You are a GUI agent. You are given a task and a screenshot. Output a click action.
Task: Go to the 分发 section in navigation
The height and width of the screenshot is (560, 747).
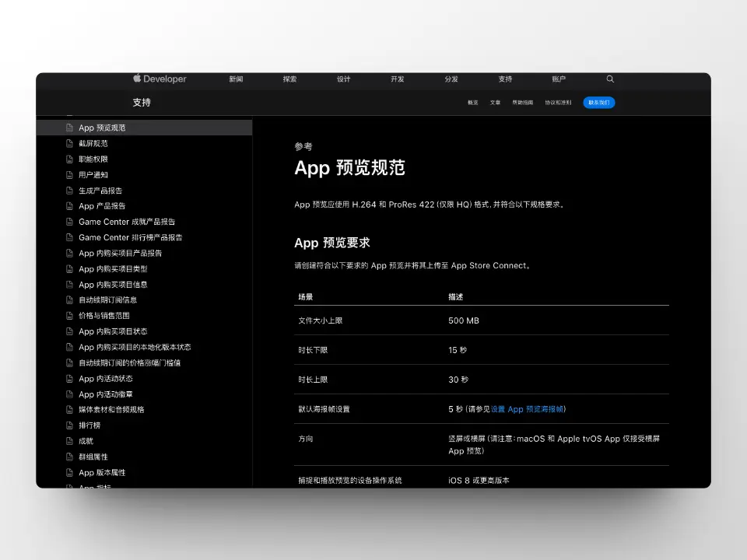(x=451, y=79)
